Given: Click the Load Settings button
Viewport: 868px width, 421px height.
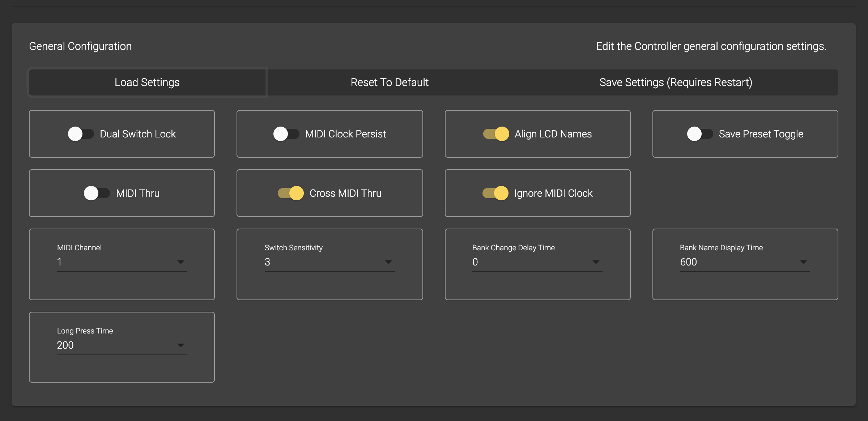Looking at the screenshot, I should coord(147,82).
